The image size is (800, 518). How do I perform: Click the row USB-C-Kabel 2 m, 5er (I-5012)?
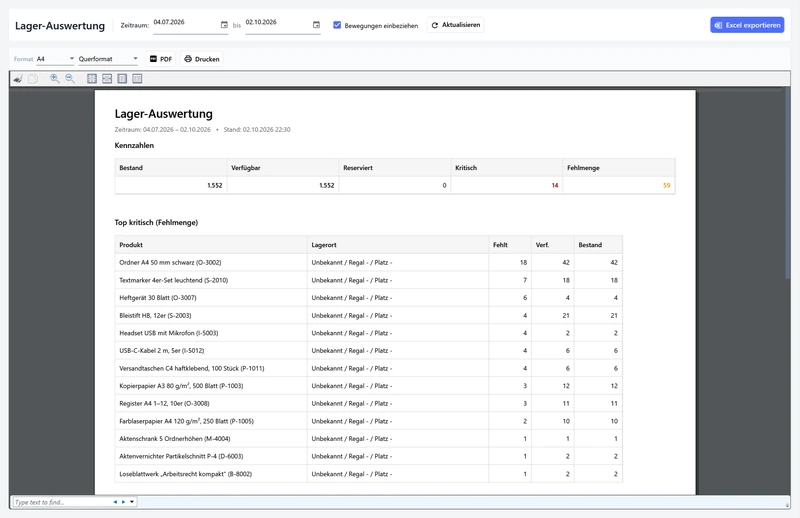point(368,351)
